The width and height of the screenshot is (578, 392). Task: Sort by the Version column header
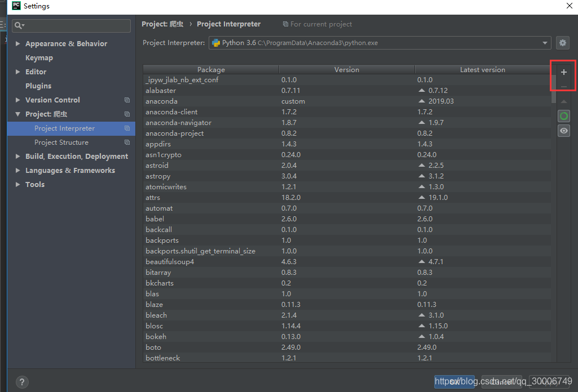[347, 70]
